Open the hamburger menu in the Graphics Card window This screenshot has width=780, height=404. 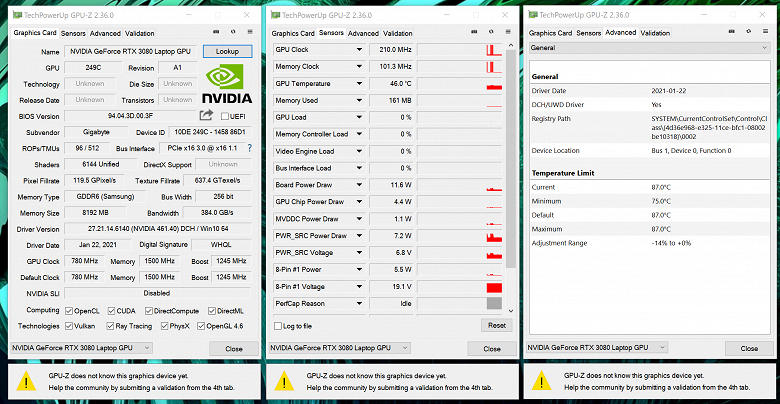[x=250, y=31]
